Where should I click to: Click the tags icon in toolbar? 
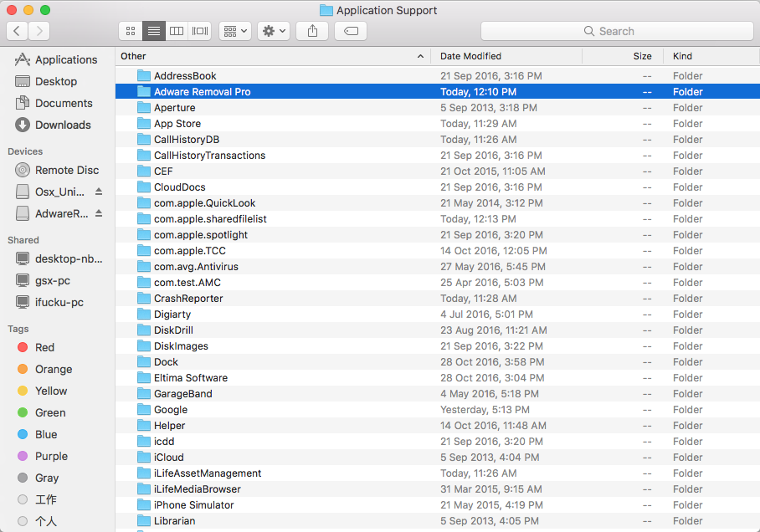click(350, 31)
